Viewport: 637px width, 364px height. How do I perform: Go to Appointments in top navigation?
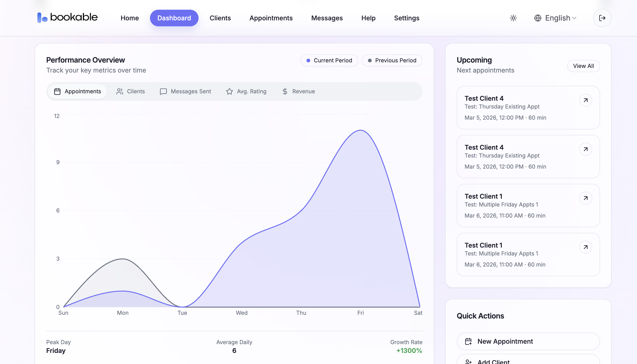pos(271,18)
